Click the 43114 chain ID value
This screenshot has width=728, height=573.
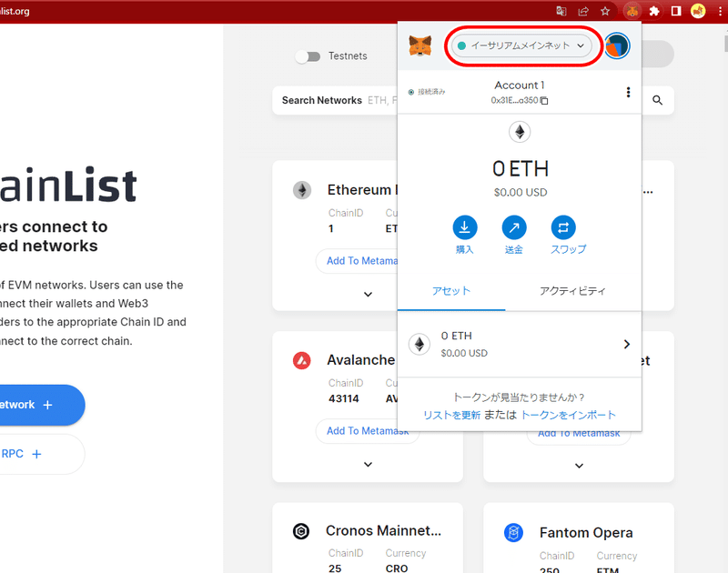tap(344, 398)
